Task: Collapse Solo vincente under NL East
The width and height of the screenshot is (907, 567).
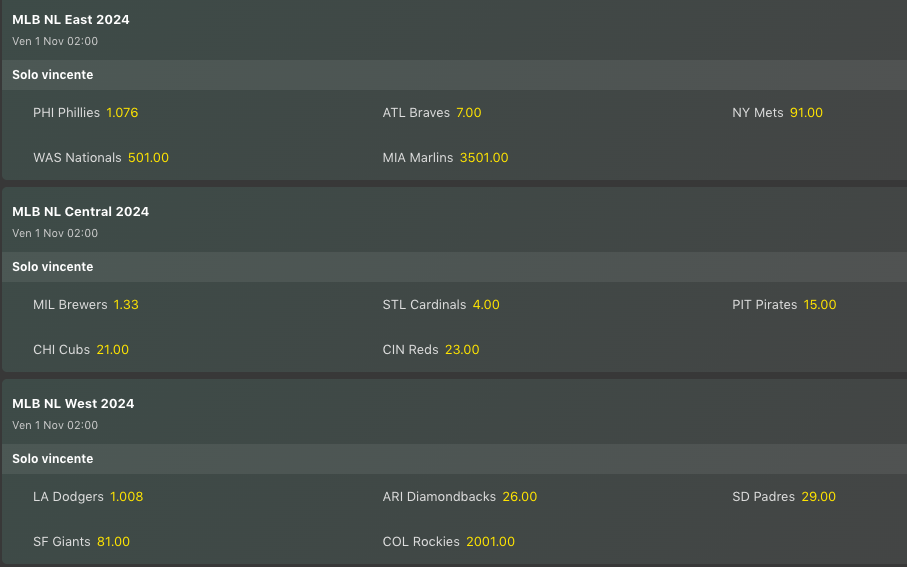Action: [53, 75]
